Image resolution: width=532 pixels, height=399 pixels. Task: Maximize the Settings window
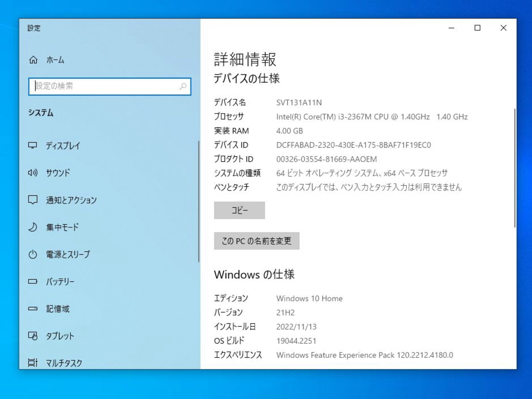(477, 28)
